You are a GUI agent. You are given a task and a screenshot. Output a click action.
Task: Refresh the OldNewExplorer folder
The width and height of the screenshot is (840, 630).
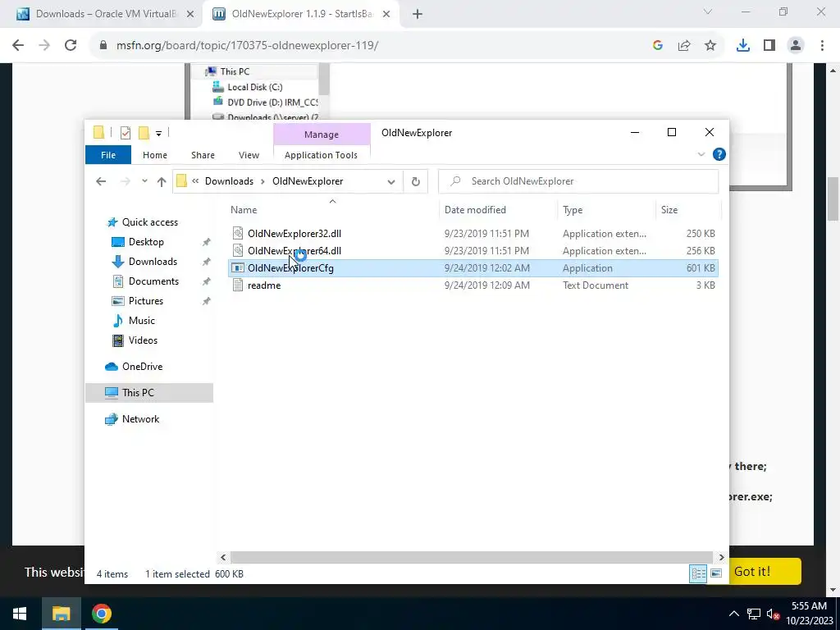415,181
